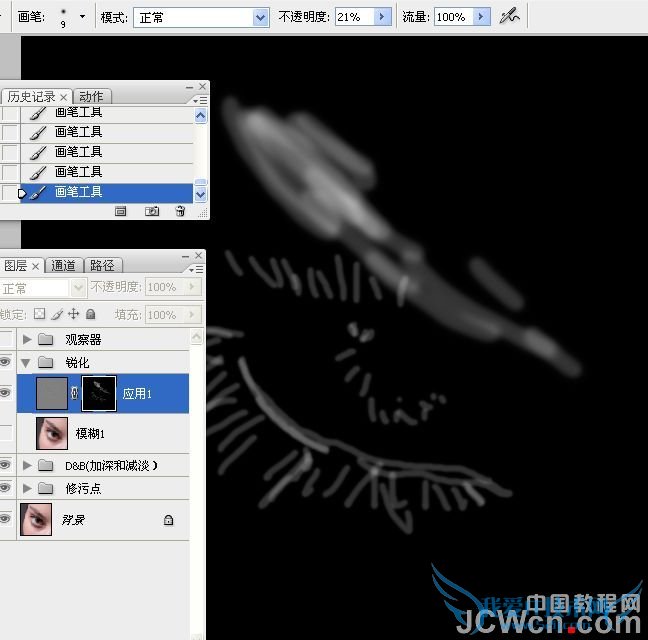Open the flow slider arrow button

(481, 17)
